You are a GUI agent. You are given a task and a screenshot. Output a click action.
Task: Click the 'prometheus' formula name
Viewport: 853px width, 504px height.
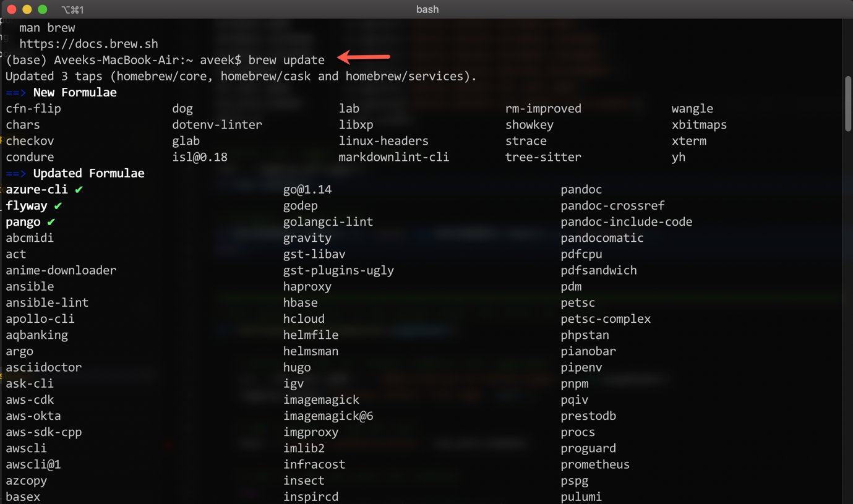pos(595,464)
